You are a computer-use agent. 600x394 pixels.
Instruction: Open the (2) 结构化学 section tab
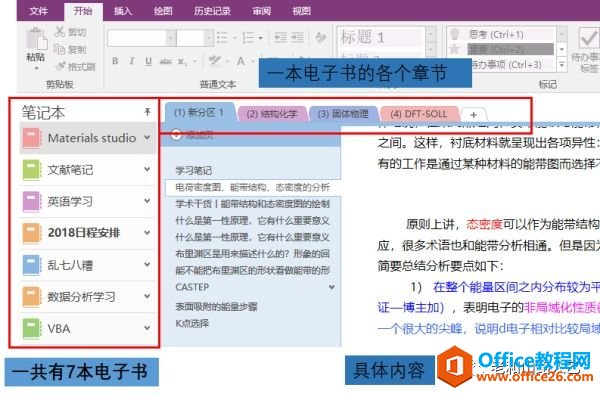click(272, 114)
